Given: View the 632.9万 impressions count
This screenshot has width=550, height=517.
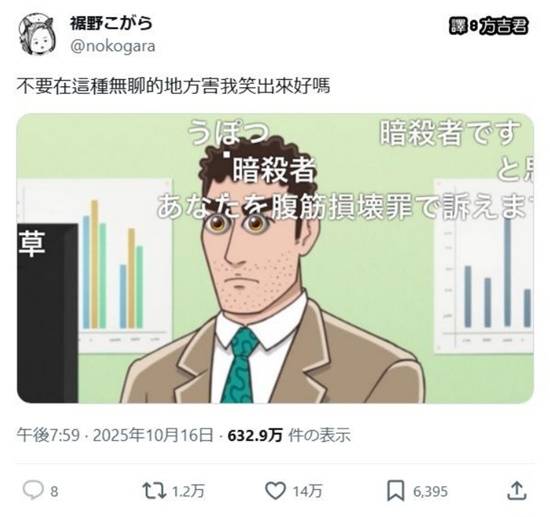Looking at the screenshot, I should (x=255, y=435).
